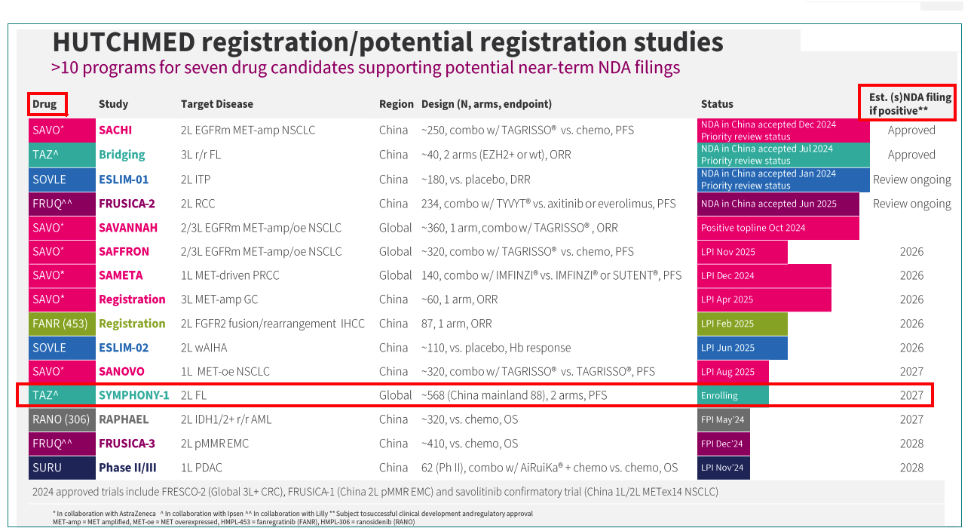This screenshot has height=528, width=980.
Task: Select the SACHI study name
Action: (119, 130)
